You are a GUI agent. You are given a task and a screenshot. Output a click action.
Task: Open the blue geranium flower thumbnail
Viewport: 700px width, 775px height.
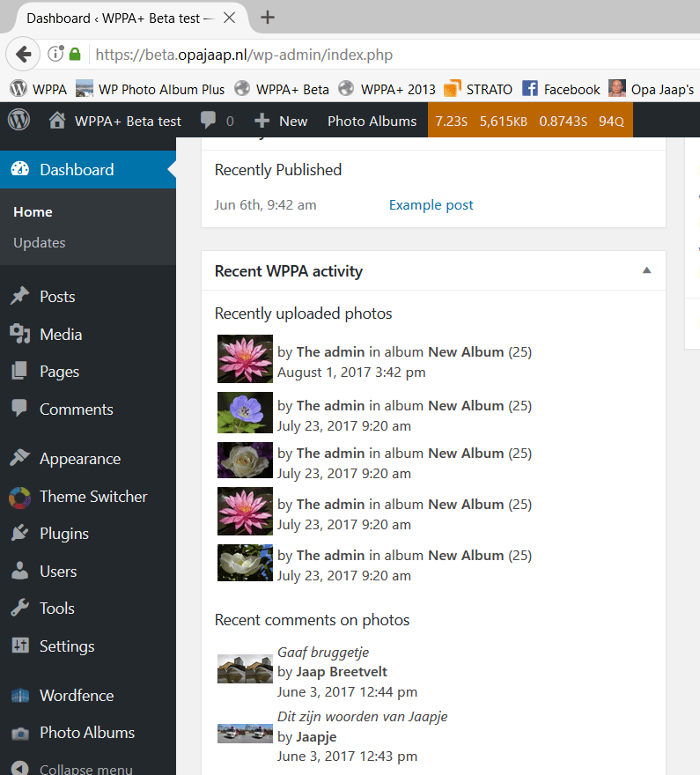click(x=245, y=413)
